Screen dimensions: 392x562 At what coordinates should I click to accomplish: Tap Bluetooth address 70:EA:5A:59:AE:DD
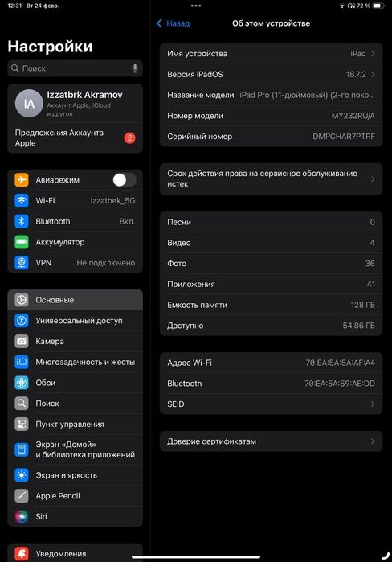tap(340, 384)
